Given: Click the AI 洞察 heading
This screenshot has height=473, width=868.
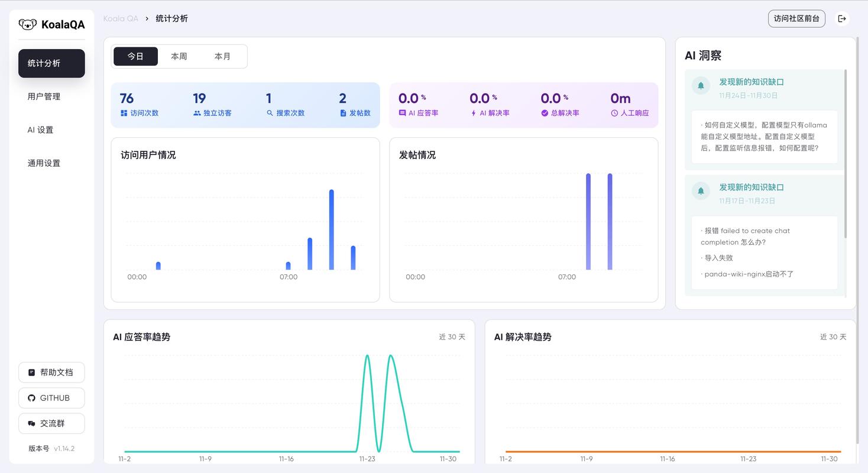Looking at the screenshot, I should (703, 56).
